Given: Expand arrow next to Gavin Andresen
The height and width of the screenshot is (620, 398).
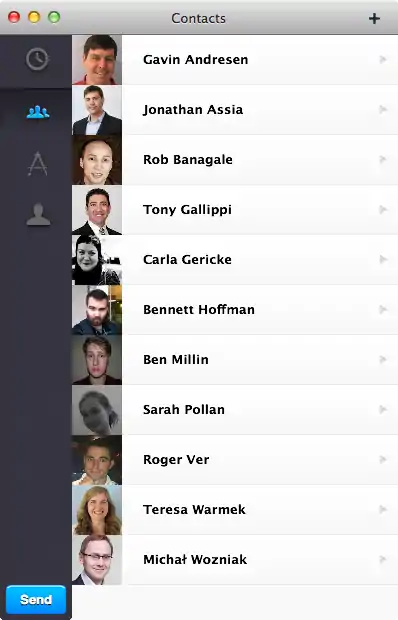Looking at the screenshot, I should click(x=383, y=59).
